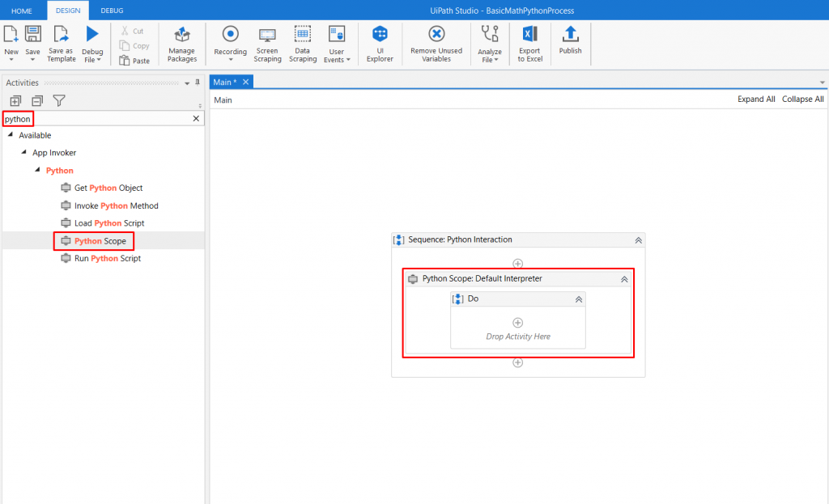
Task: Save the current workflow
Action: tap(32, 40)
